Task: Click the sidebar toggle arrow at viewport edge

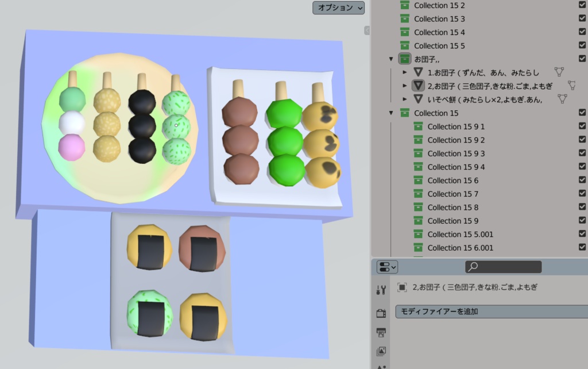Action: (x=367, y=30)
